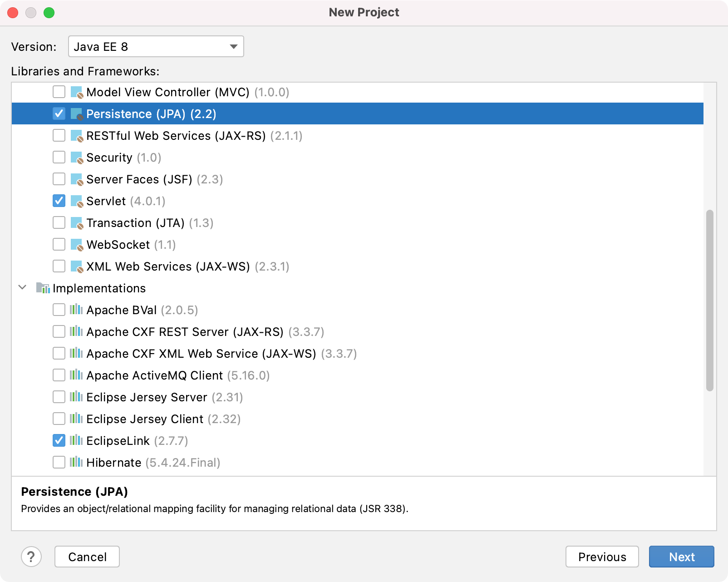Screen dimensions: 728x582
Task: Check RESTful Web Services (JAX-RS)
Action: tap(59, 136)
